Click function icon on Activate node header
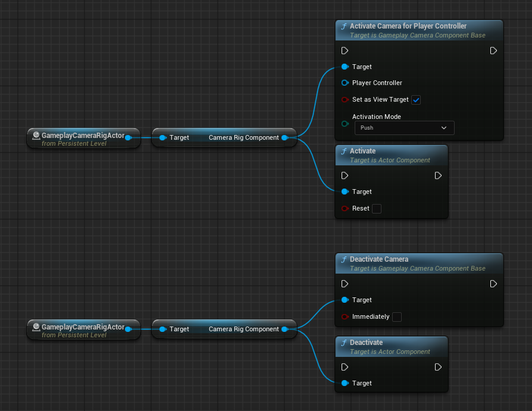 [344, 151]
